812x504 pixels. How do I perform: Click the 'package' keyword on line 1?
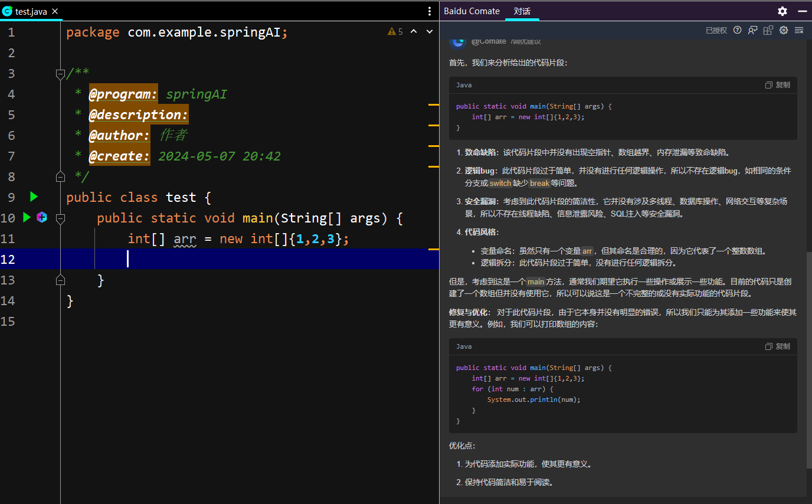click(93, 32)
